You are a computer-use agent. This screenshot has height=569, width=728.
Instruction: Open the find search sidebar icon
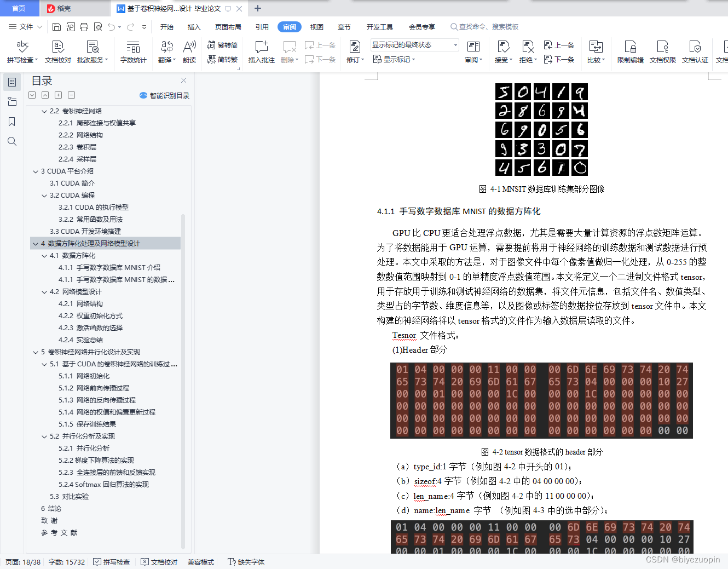(12, 141)
